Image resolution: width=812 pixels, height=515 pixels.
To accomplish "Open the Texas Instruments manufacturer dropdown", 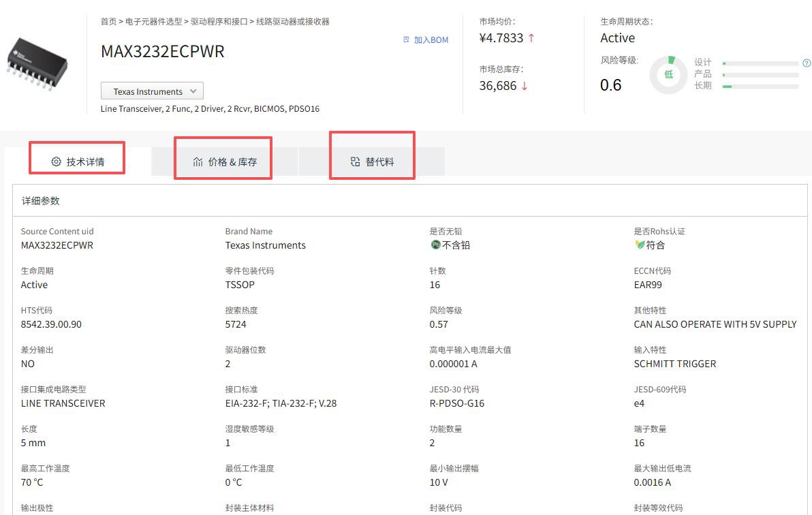I will pos(153,91).
